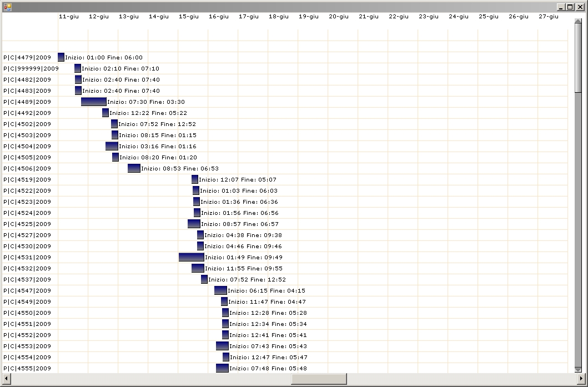Viewport: 588px width, 387px height.
Task: Click the 27-giu date column header
Action: click(549, 17)
